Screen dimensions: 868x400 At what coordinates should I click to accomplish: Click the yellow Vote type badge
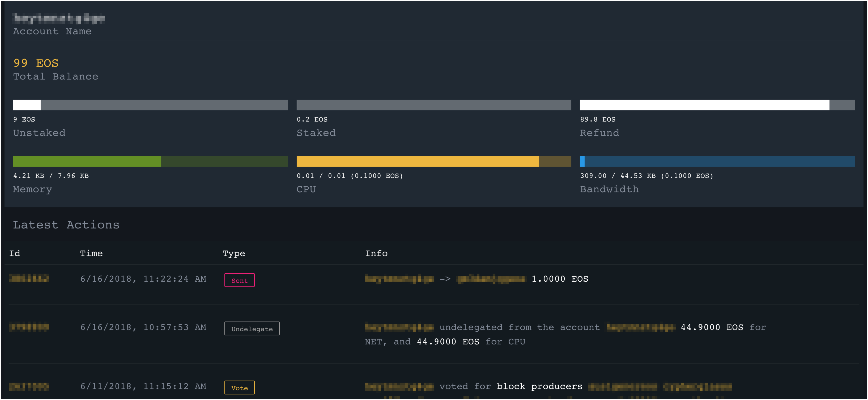tap(239, 387)
